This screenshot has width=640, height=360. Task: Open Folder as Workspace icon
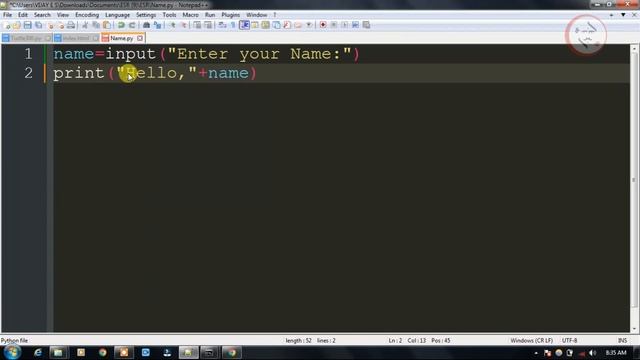coord(298,25)
